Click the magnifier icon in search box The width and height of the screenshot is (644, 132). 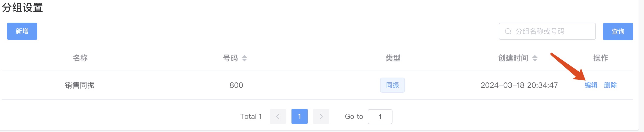(x=508, y=31)
